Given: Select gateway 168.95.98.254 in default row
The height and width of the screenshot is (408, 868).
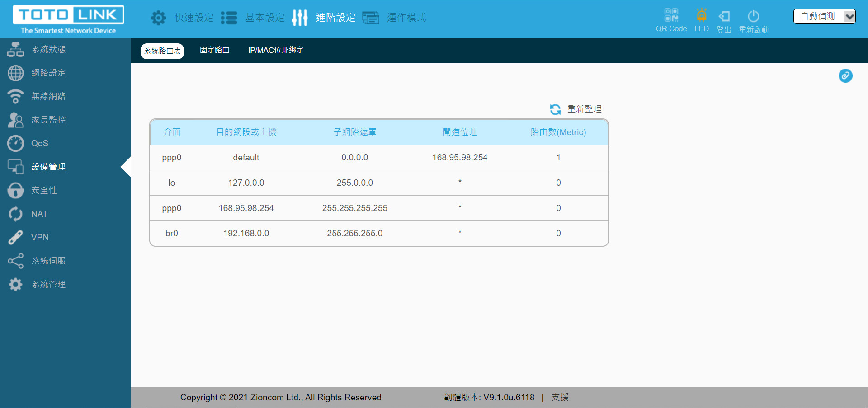Looking at the screenshot, I should (x=460, y=157).
